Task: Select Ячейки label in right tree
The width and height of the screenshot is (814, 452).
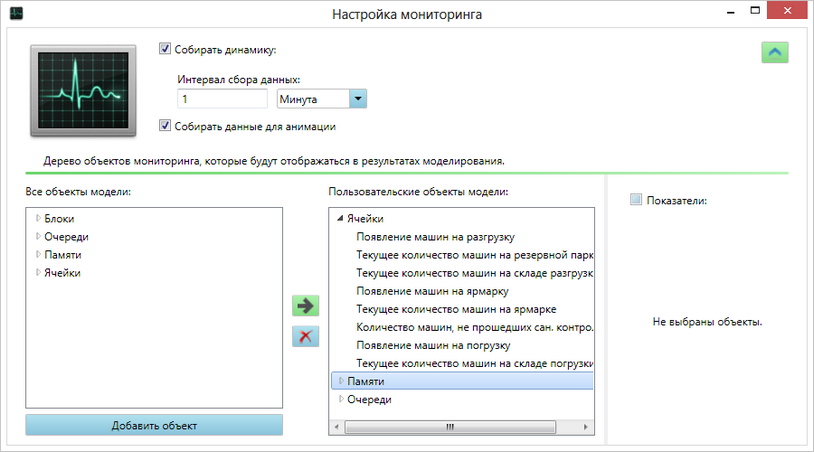Action: point(365,218)
